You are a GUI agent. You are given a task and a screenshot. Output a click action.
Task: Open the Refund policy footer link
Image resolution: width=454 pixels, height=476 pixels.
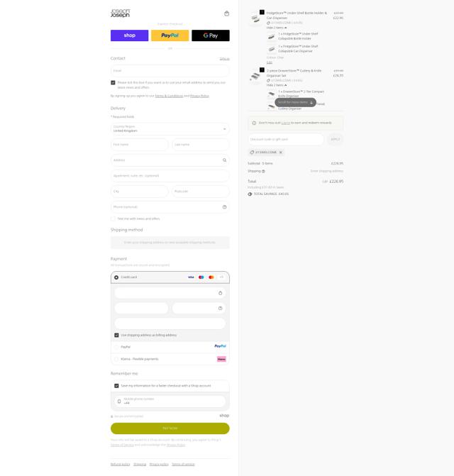tap(120, 464)
